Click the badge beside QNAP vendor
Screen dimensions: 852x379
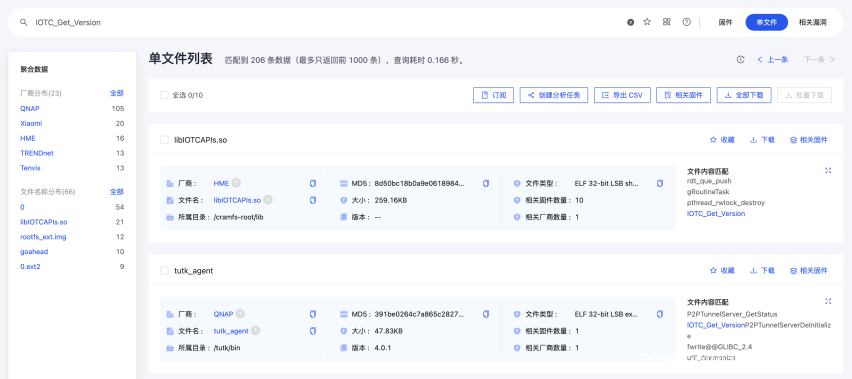tap(240, 314)
